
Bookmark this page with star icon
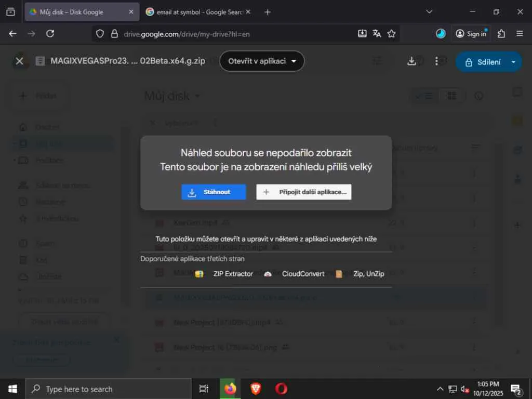click(392, 34)
